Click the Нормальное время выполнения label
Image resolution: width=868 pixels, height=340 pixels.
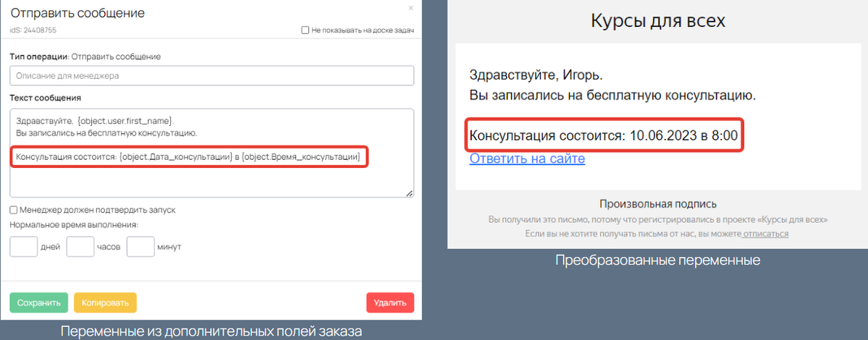point(74,224)
